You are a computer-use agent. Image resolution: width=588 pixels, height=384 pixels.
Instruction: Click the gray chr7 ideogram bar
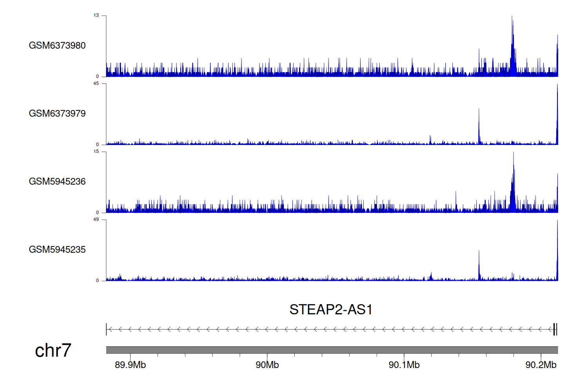coord(332,350)
